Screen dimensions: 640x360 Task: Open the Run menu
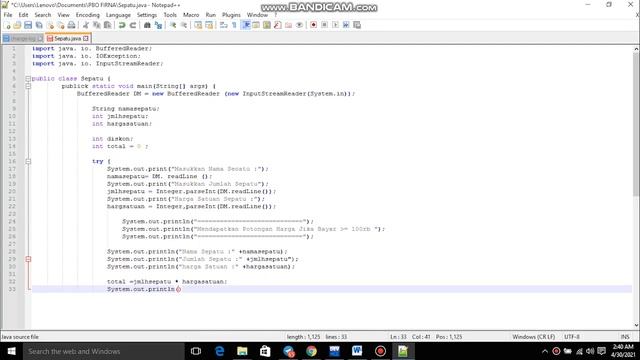click(x=211, y=15)
